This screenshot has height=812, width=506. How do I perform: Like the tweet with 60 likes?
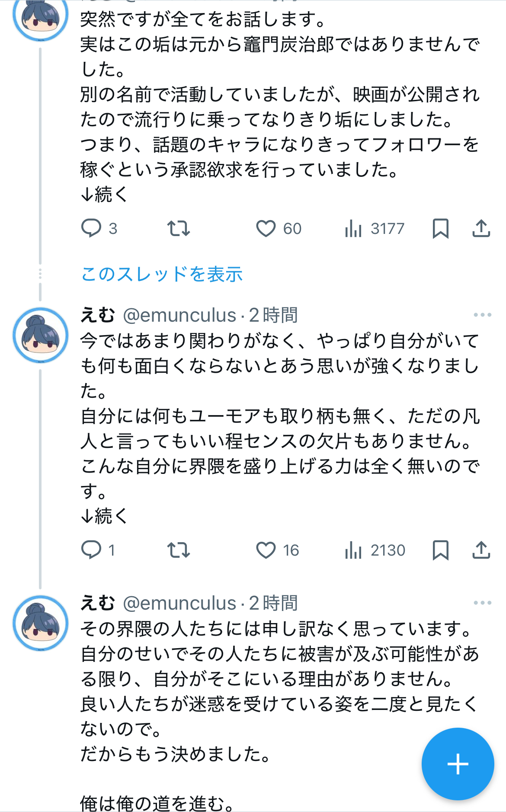266,228
